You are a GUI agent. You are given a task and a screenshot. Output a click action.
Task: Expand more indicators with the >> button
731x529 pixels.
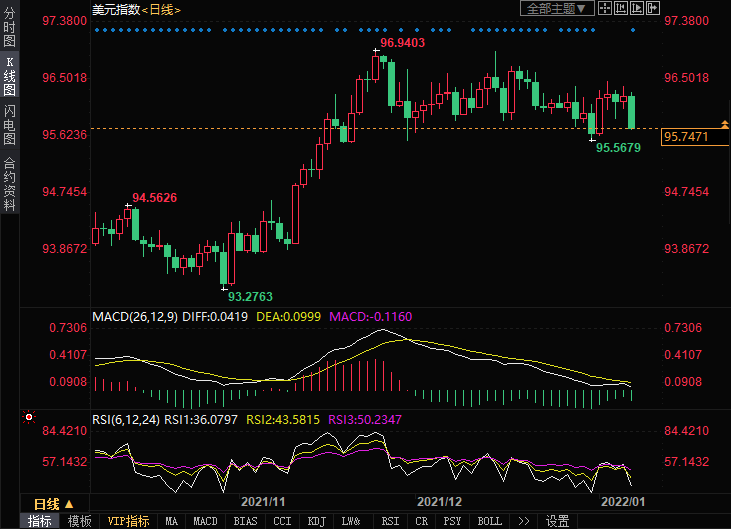(523, 521)
